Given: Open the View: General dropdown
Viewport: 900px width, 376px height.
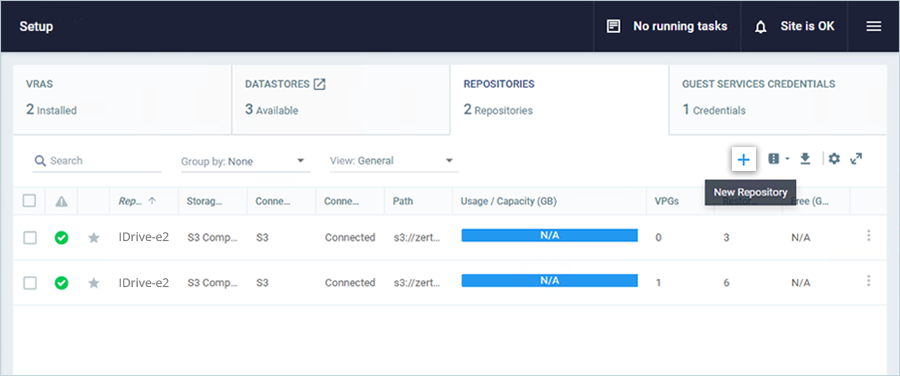Looking at the screenshot, I should coord(394,161).
